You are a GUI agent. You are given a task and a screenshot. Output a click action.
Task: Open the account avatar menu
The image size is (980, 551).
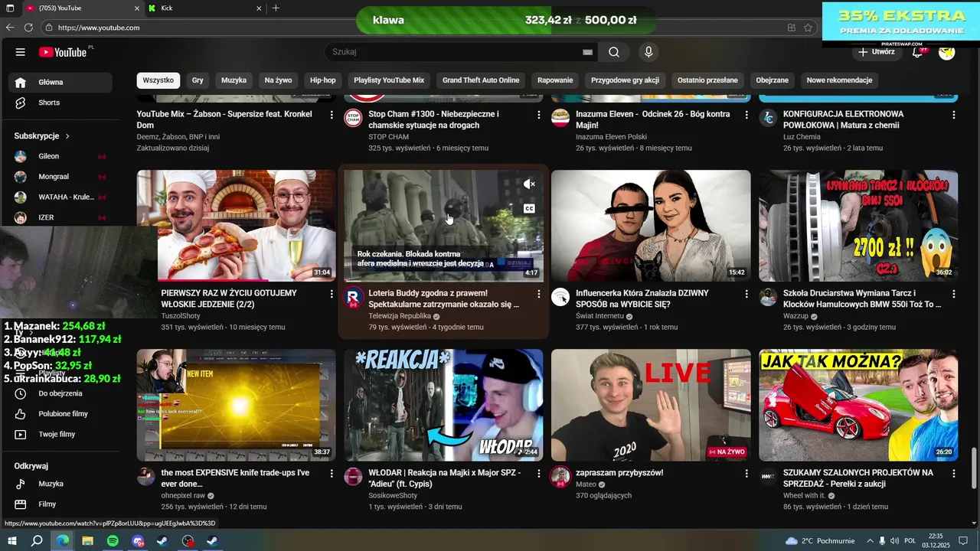click(947, 52)
